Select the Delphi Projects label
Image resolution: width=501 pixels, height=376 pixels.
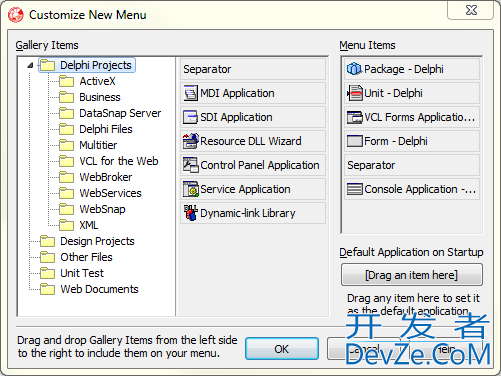(x=96, y=65)
